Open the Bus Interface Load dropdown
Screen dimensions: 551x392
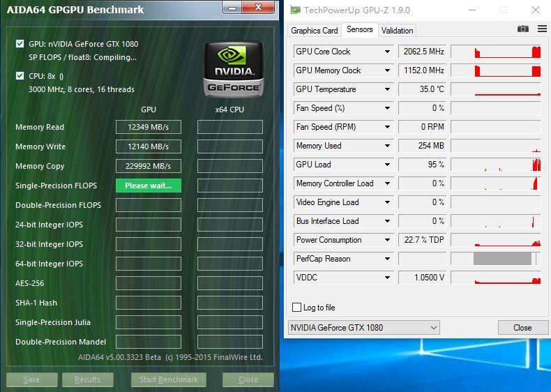[x=387, y=221]
